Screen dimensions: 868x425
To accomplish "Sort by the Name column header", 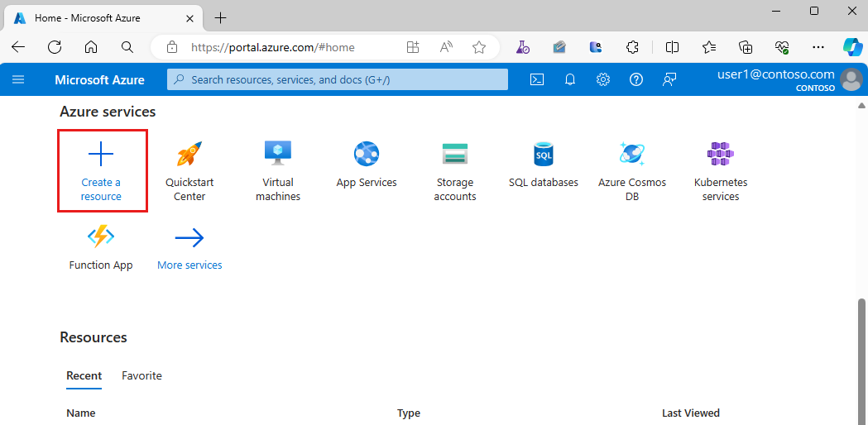I will pos(81,413).
